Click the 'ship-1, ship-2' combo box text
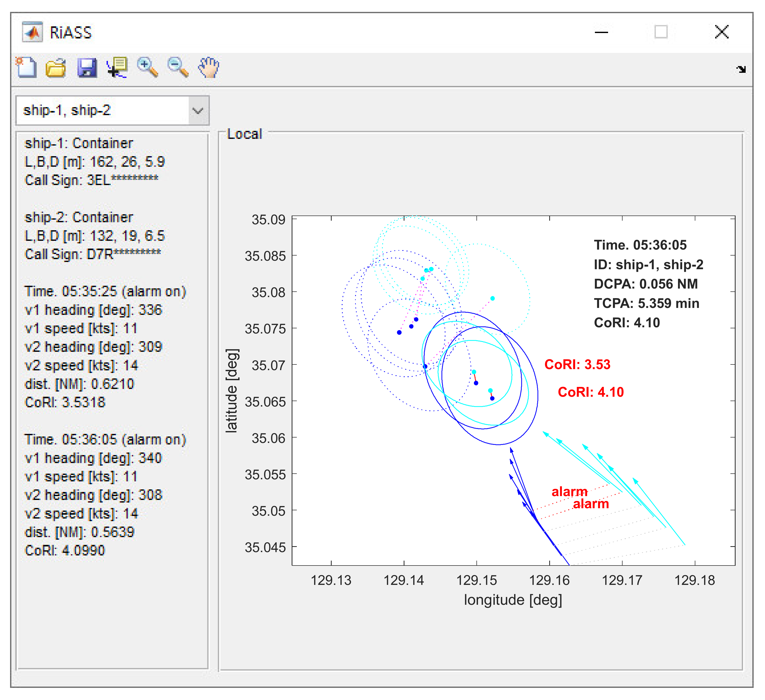 pos(67,110)
